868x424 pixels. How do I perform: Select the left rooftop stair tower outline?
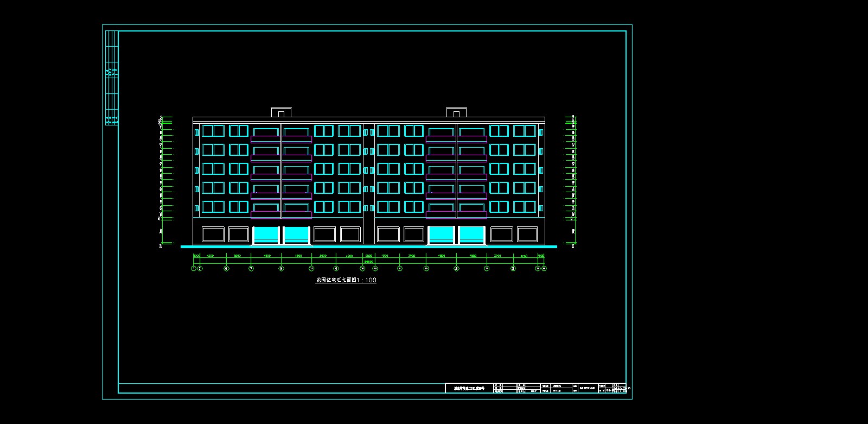(x=281, y=112)
